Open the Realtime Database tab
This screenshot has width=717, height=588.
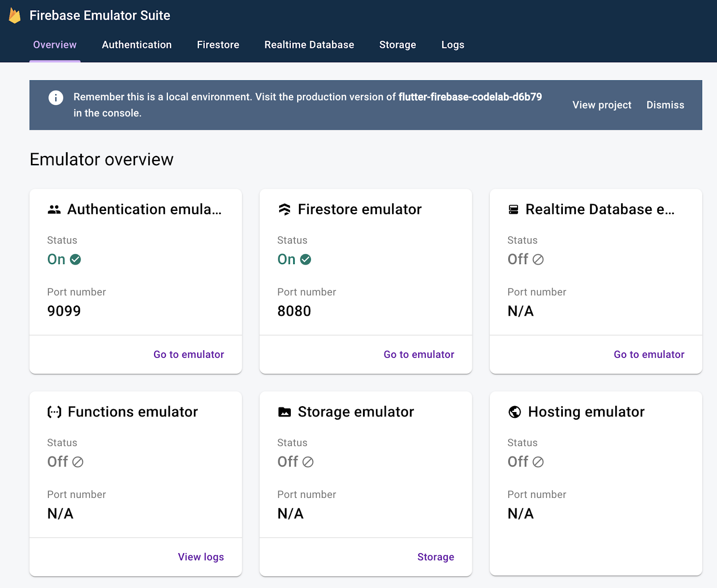[x=309, y=45]
